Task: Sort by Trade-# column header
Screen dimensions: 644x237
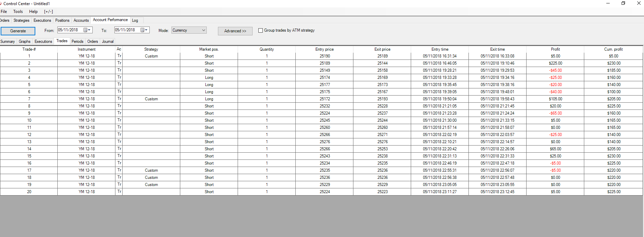Action: coord(29,49)
